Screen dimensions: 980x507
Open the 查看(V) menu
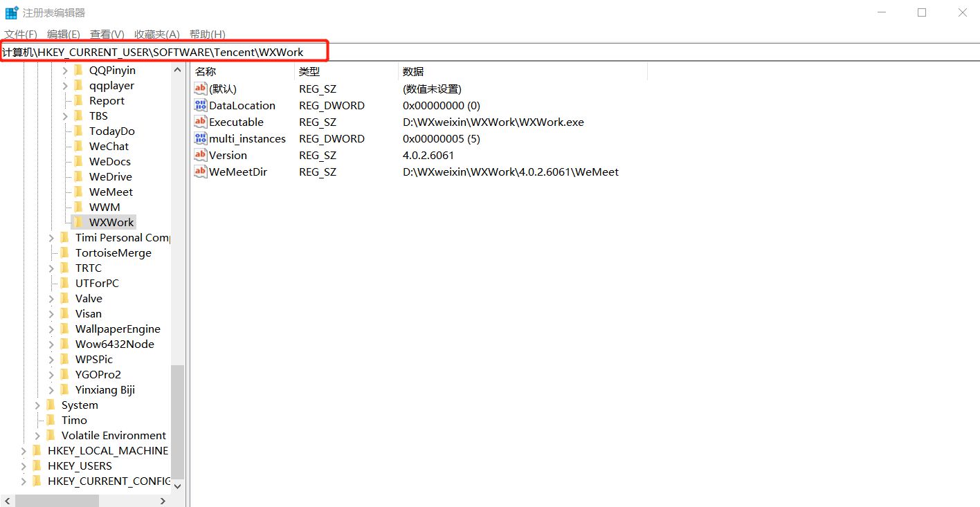107,34
